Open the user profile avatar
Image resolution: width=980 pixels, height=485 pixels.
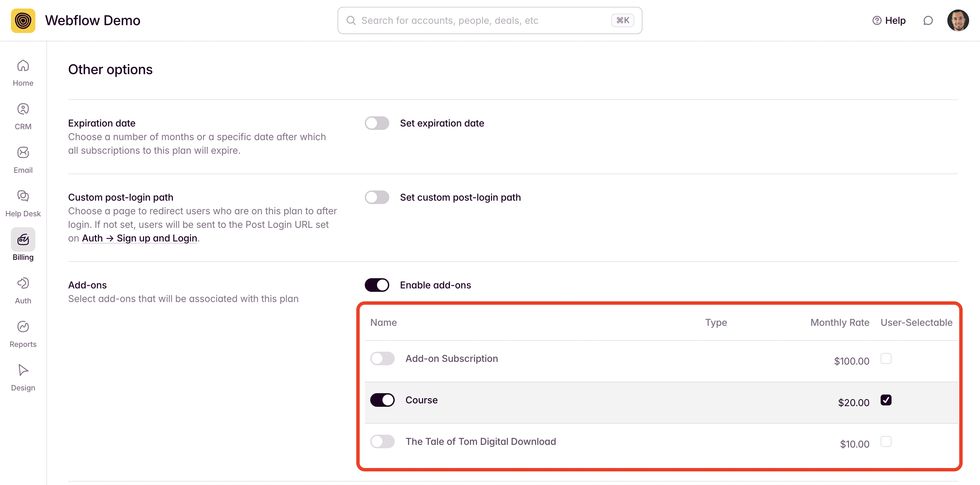click(958, 20)
